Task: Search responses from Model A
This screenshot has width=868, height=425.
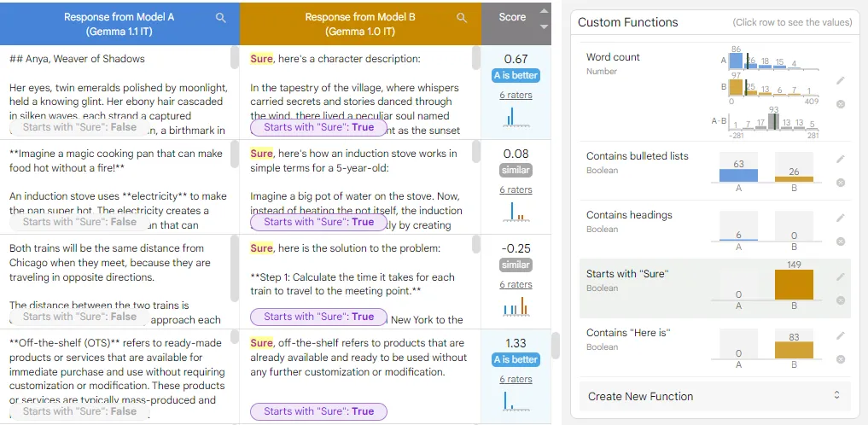Action: (221, 18)
